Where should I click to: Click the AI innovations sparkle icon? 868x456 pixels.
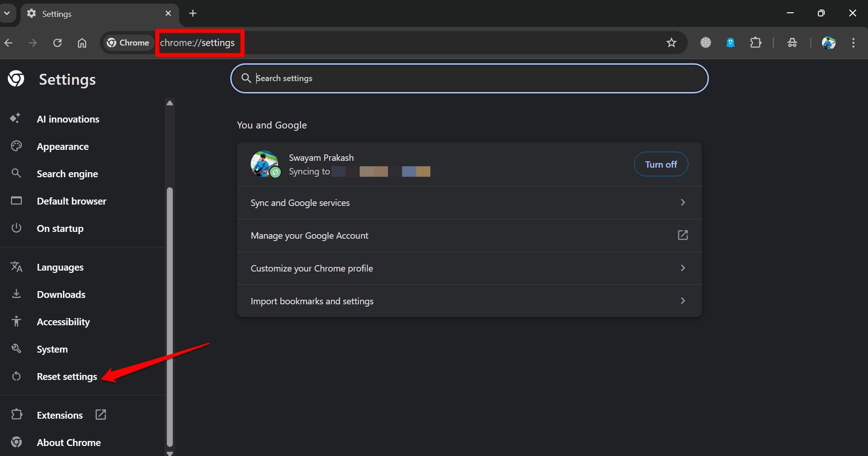[x=15, y=118]
